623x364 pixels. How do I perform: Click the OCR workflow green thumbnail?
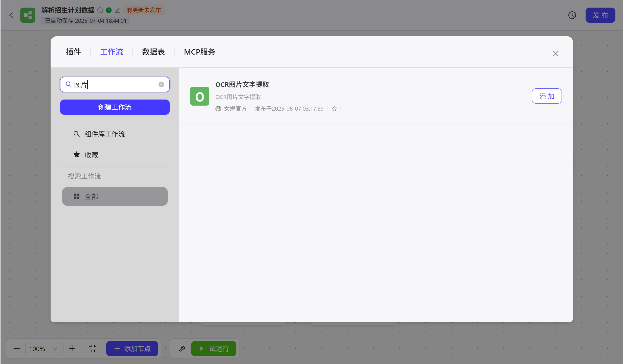point(199,96)
